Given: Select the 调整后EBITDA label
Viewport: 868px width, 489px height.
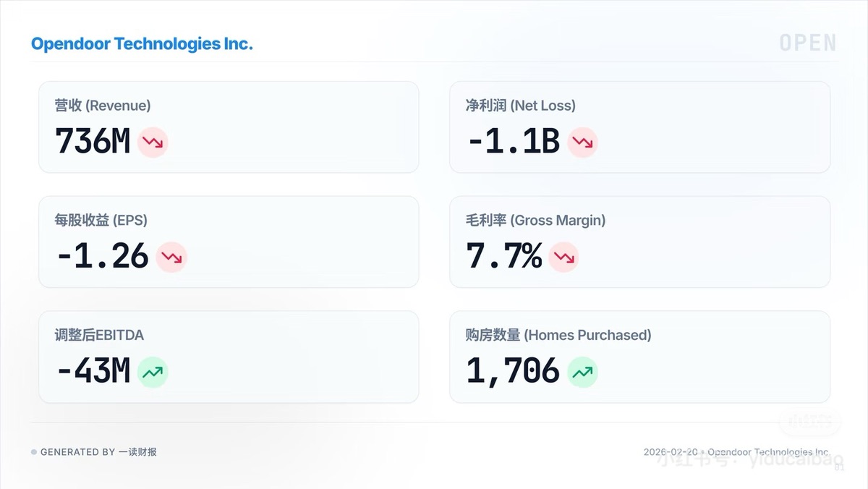Looking at the screenshot, I should tap(99, 336).
